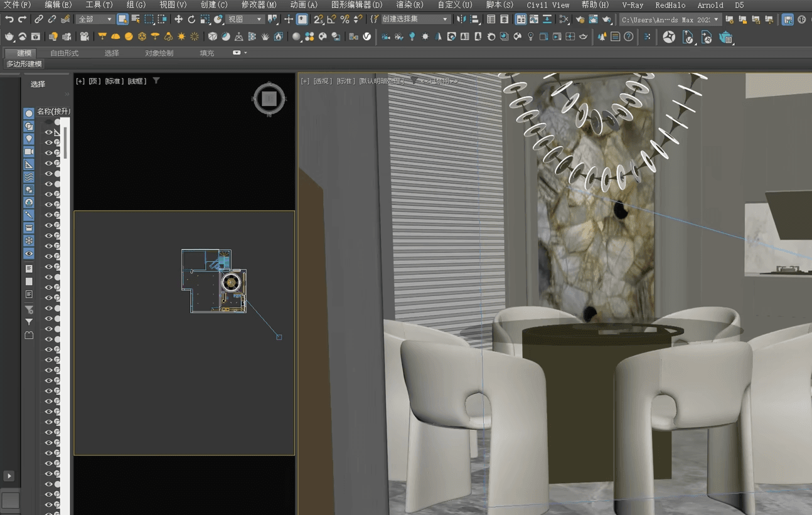The image size is (812, 515).
Task: Click the 多边形建模 panel button
Action: tap(24, 63)
